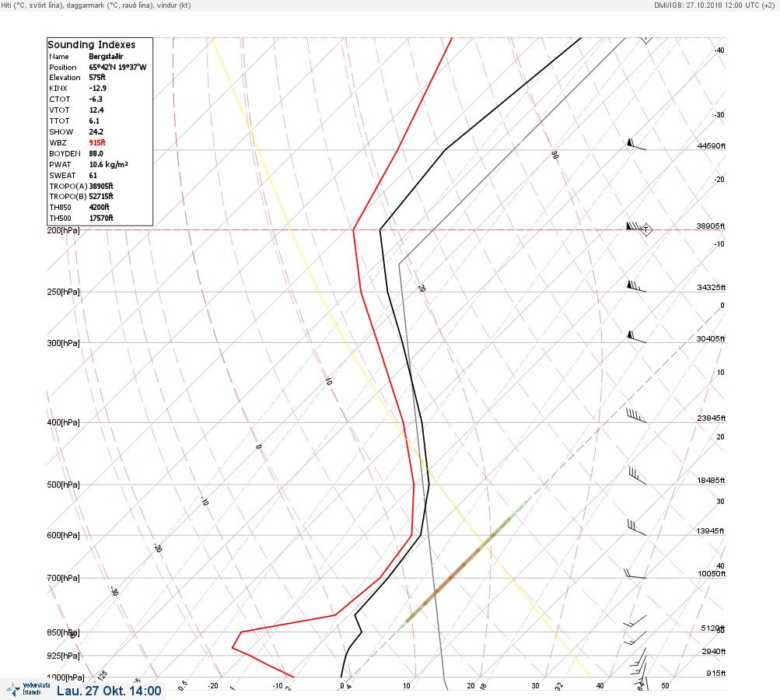Click the 10050ft height label
Screen dimensions: 780x700
712,574
